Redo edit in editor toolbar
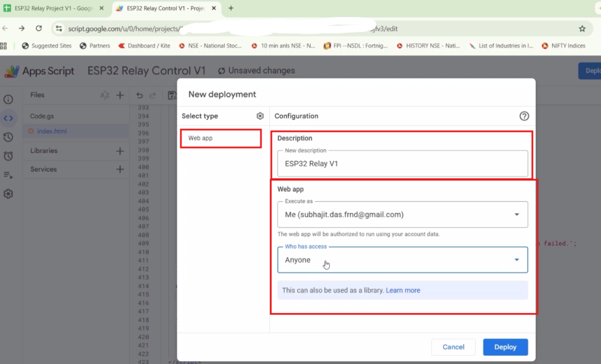 (153, 96)
